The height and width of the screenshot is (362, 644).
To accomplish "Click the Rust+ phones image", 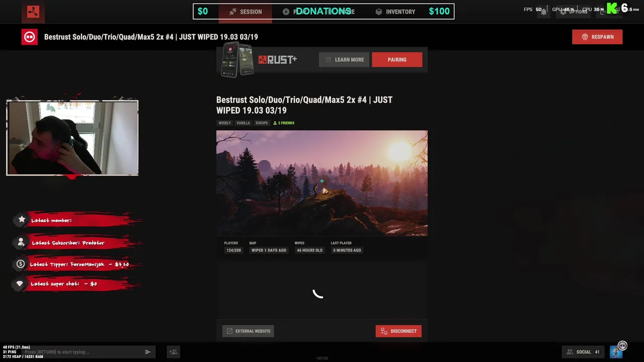I will [x=237, y=60].
